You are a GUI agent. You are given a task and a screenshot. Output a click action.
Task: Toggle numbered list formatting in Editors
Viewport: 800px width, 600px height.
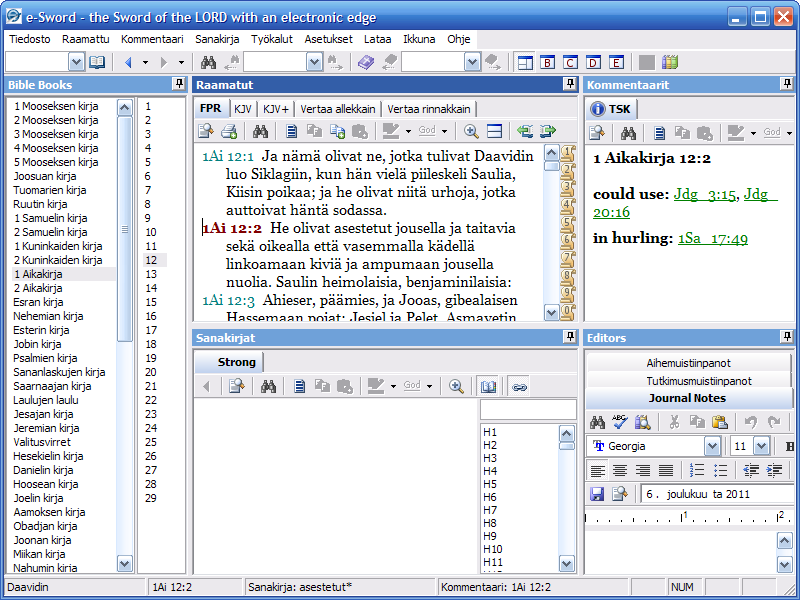pyautogui.click(x=697, y=470)
